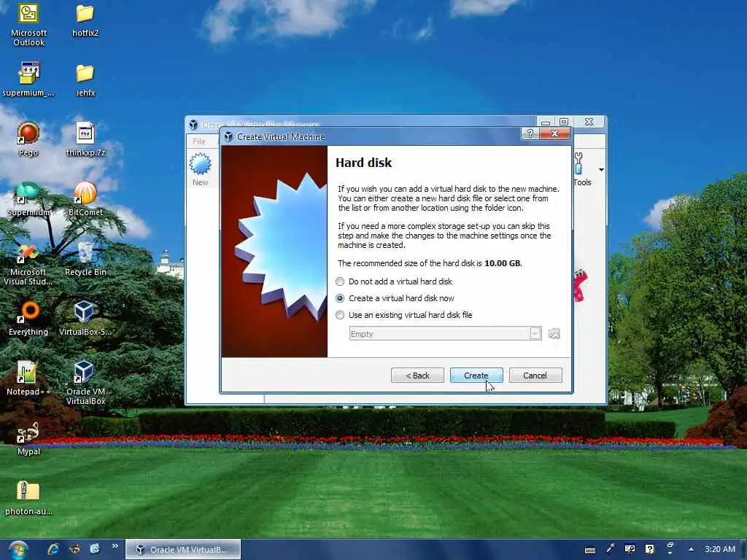
Task: Click the Tools wrench icon in VirtualBox Manager
Action: pyautogui.click(x=578, y=164)
